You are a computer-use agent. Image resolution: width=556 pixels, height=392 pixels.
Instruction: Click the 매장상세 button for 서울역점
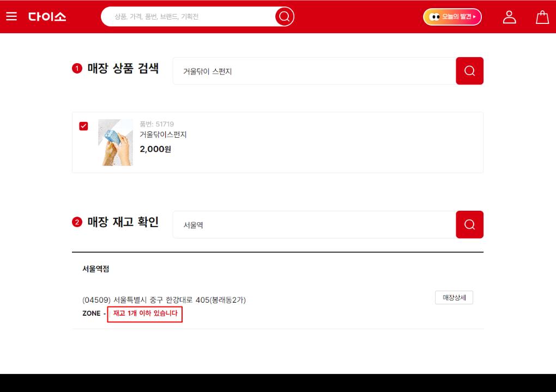pyautogui.click(x=454, y=297)
